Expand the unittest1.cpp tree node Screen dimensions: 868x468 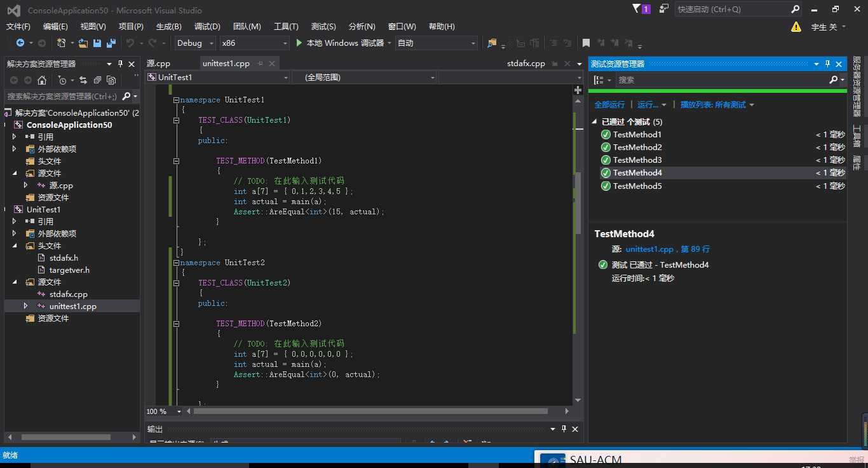(25, 306)
